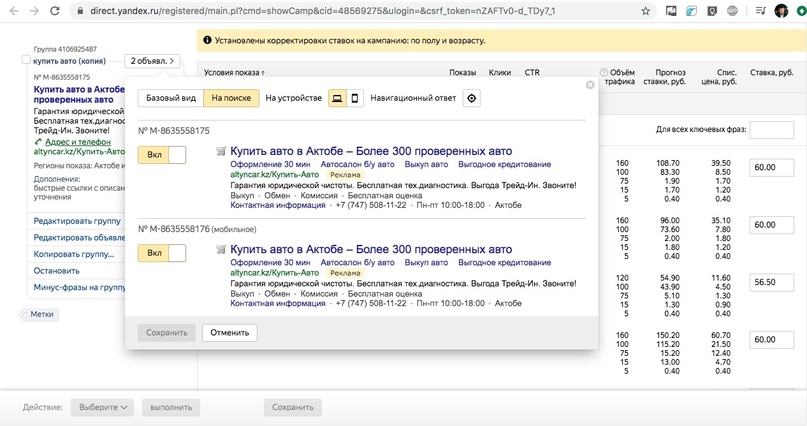Click the bottom bar Сохранить button

[293, 407]
